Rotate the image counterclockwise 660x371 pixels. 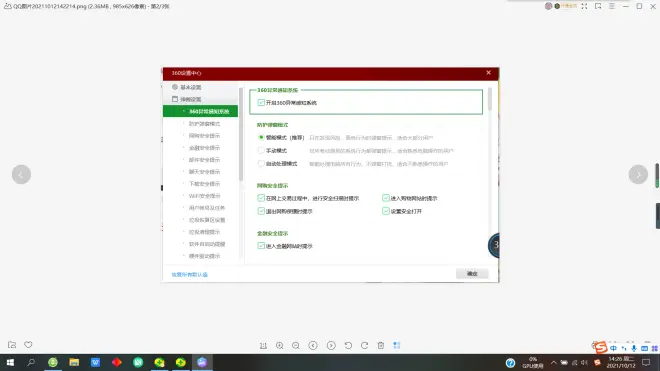348,346
